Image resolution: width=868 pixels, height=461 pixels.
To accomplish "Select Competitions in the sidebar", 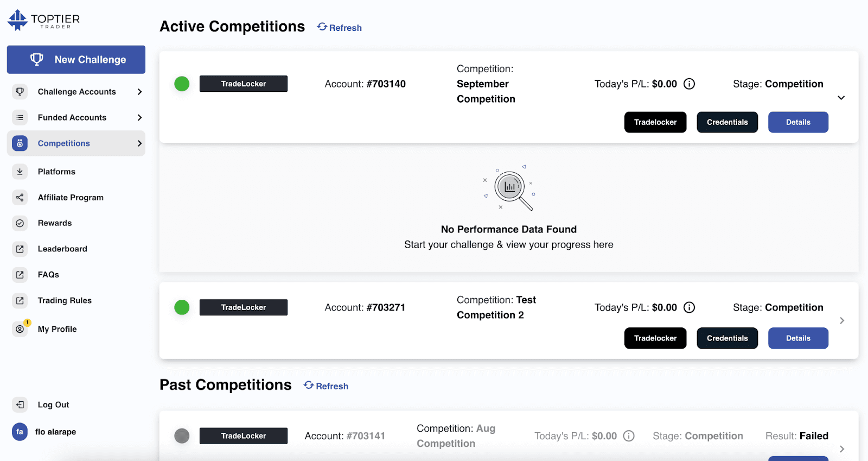I will coord(76,143).
